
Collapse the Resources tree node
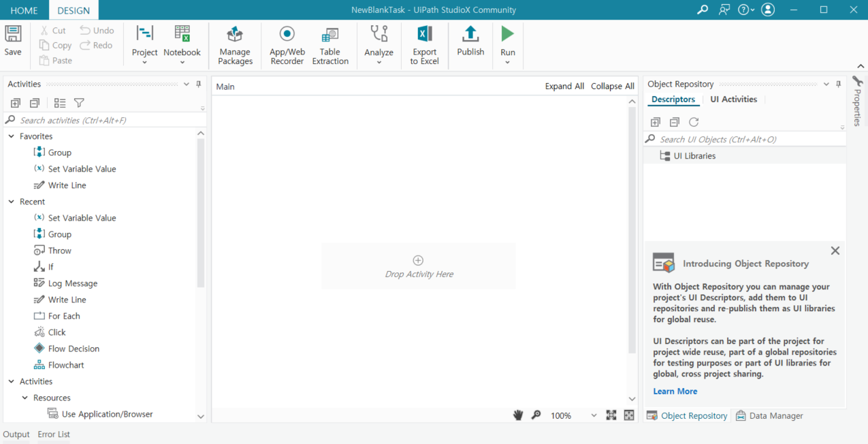coord(25,398)
